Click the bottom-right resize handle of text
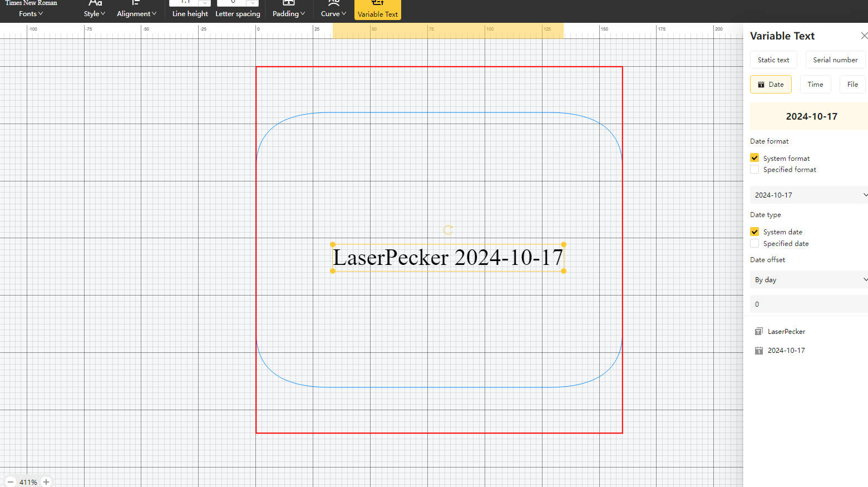 (564, 271)
